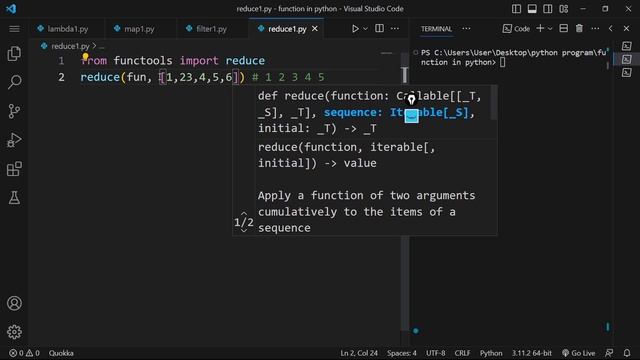640x360 pixels.
Task: Click the terminal prompt input area
Action: [x=502, y=62]
